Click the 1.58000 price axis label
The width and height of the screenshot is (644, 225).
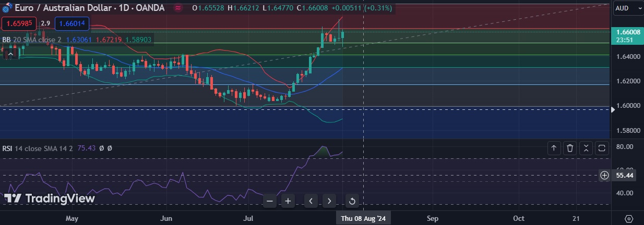tap(628, 130)
